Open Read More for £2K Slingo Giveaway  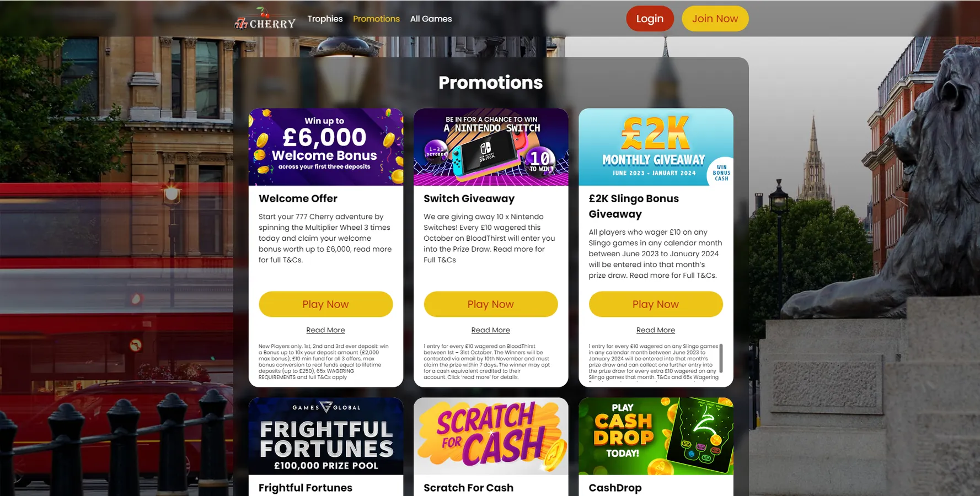pyautogui.click(x=656, y=330)
